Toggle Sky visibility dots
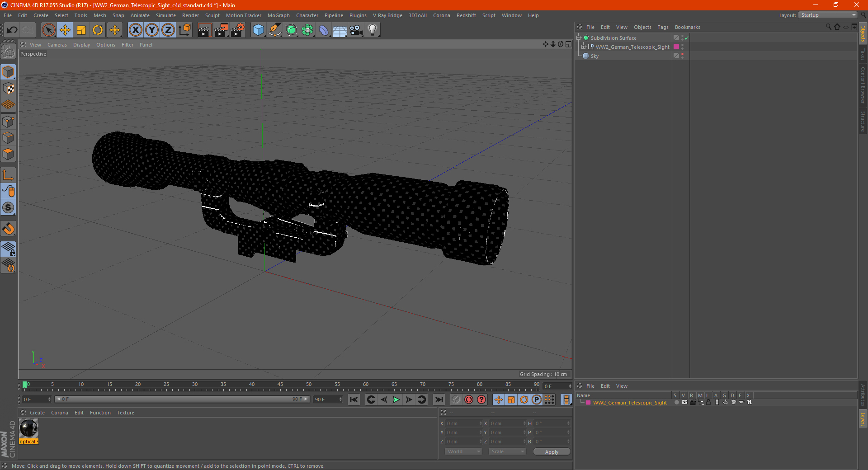This screenshot has width=868, height=470. tap(682, 56)
